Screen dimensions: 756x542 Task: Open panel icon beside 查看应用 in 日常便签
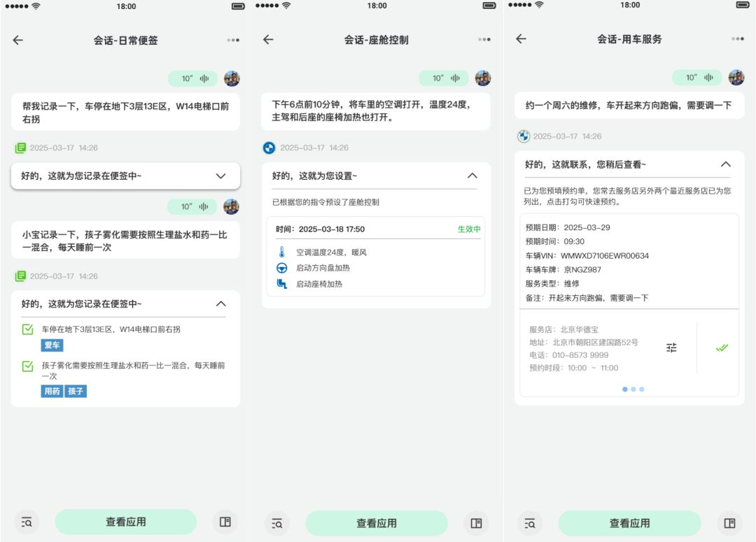(225, 522)
